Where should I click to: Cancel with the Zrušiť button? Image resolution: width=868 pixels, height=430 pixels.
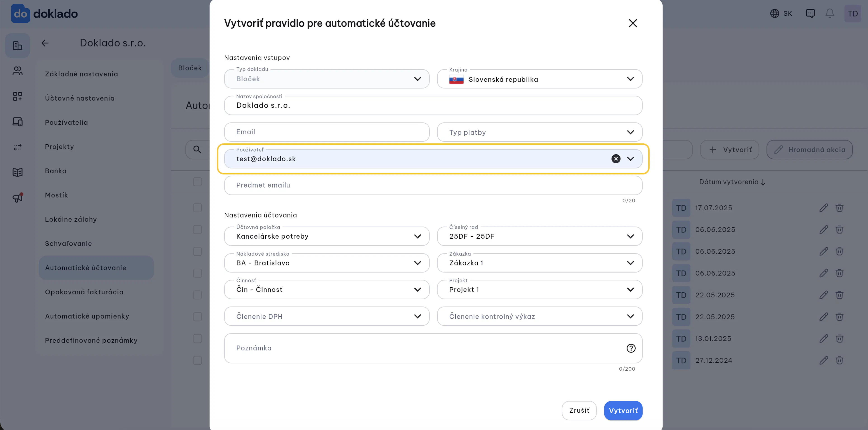(x=579, y=411)
